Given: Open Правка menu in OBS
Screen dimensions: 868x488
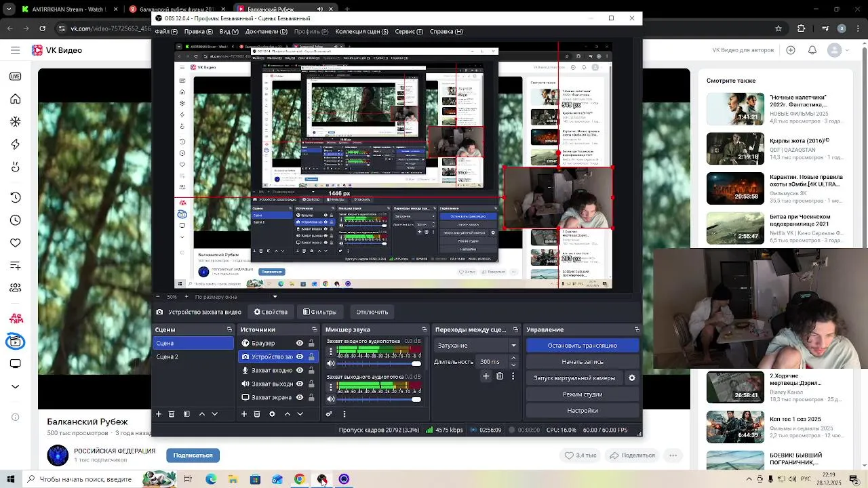Looking at the screenshot, I should (199, 31).
